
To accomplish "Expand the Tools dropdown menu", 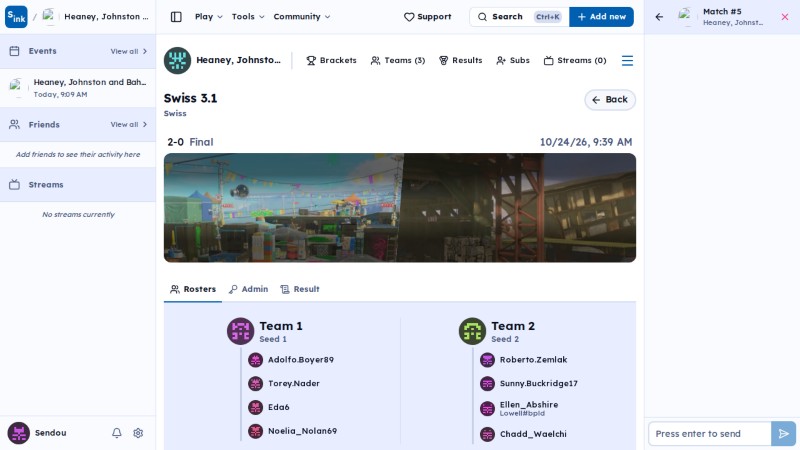I will 248,17.
